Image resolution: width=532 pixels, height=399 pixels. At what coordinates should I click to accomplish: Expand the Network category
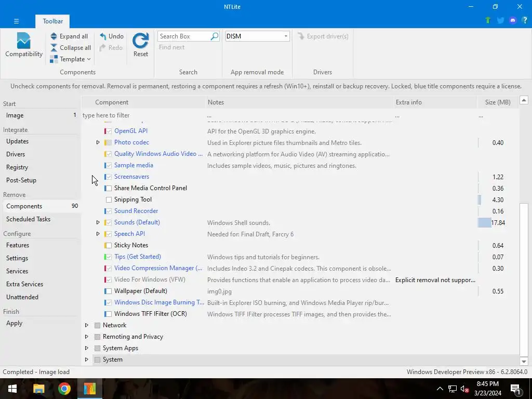[x=87, y=325]
